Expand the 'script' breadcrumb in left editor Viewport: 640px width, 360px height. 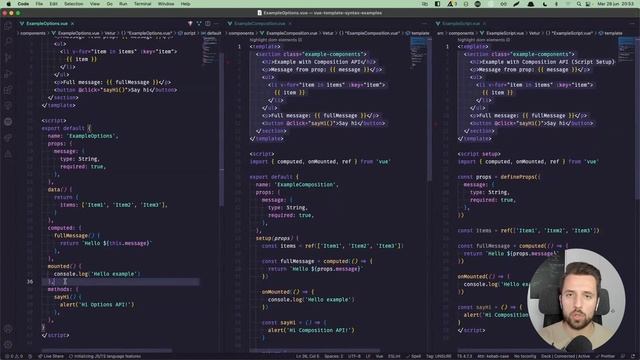188,33
